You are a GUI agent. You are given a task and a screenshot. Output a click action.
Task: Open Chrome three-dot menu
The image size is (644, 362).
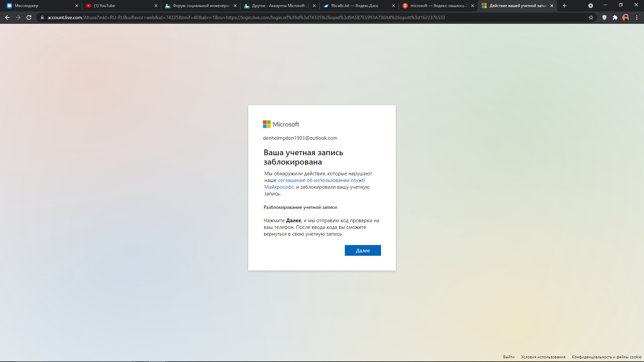pos(637,17)
